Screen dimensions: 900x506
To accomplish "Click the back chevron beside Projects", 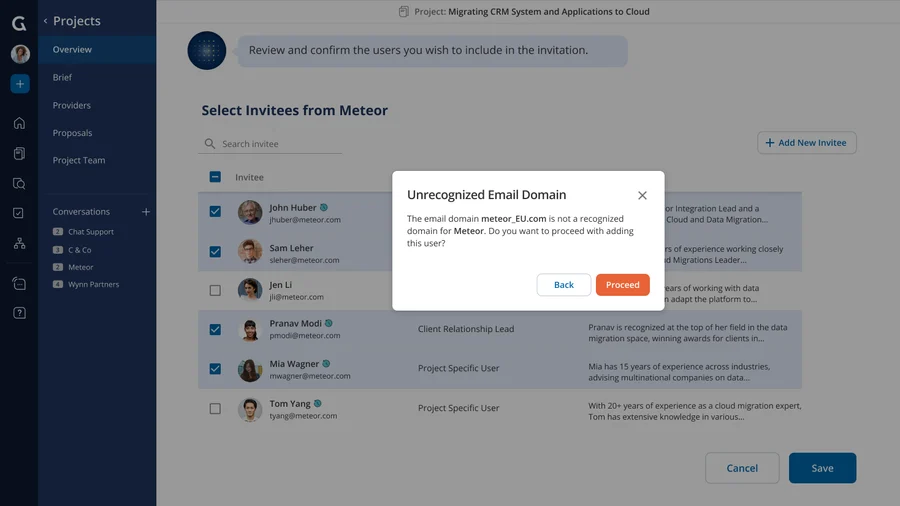I will tap(45, 21).
